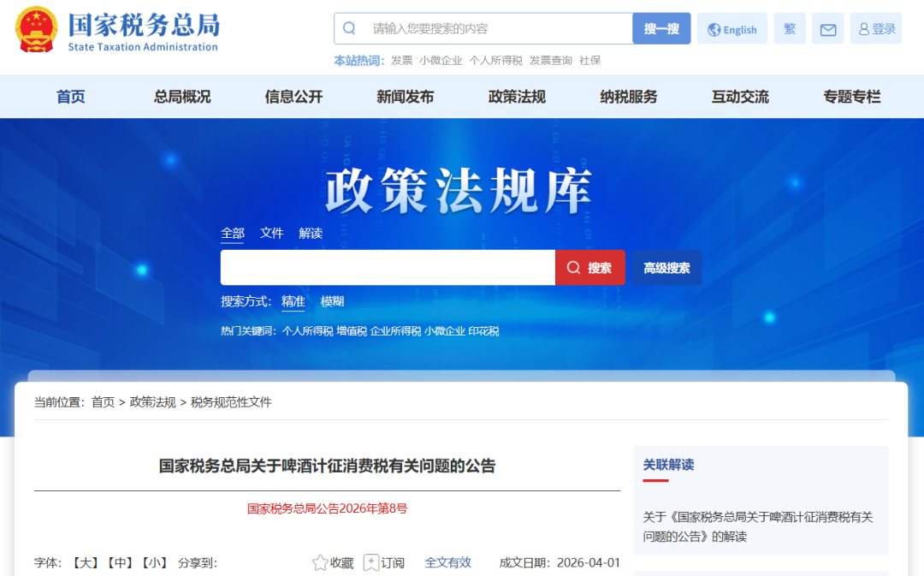Click the 个人所得税 hot keyword link
This screenshot has width=924, height=576.
point(307,331)
